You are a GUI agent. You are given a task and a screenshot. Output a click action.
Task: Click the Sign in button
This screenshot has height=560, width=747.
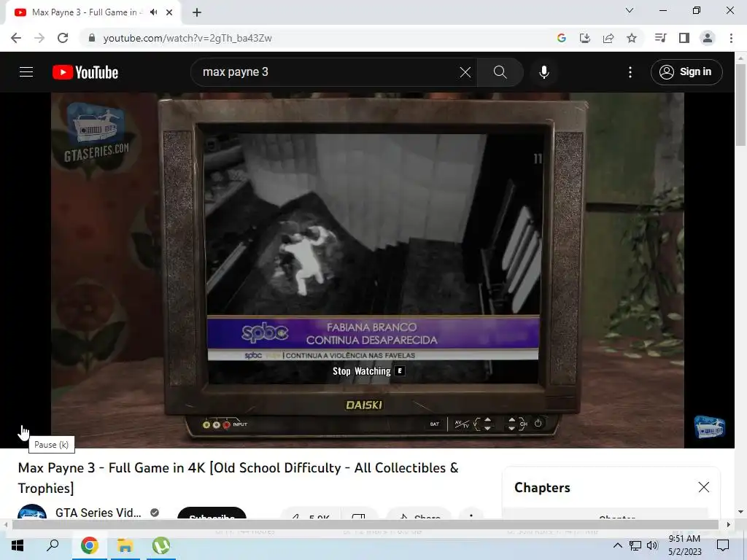[686, 72]
